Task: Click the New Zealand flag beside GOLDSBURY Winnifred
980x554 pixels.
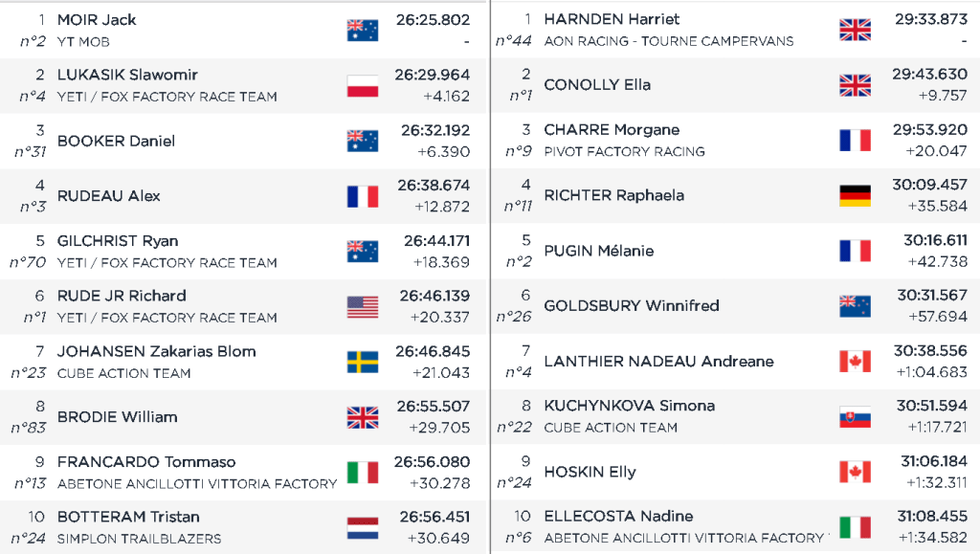Action: pos(855,306)
